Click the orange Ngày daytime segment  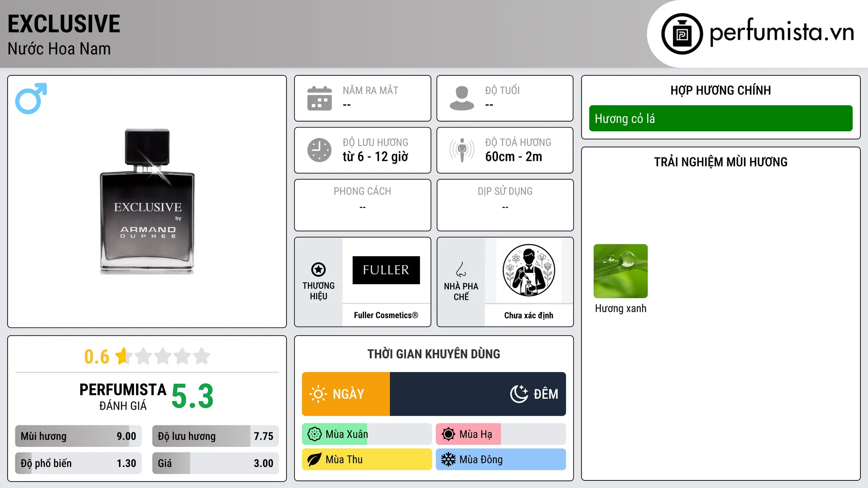[x=346, y=394]
